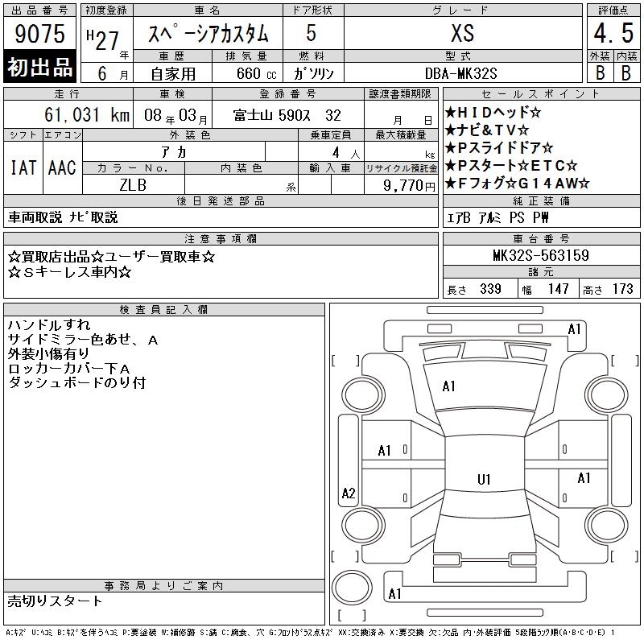Select the color number ZLB

(133, 185)
